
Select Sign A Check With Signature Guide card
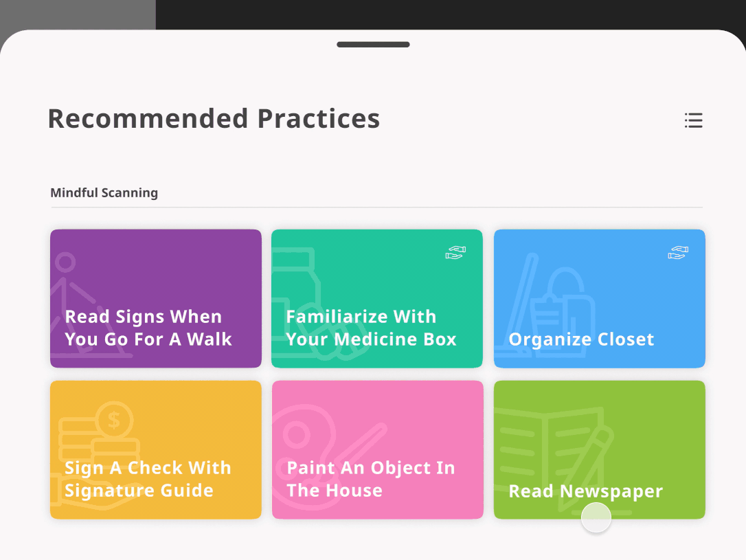coord(155,449)
